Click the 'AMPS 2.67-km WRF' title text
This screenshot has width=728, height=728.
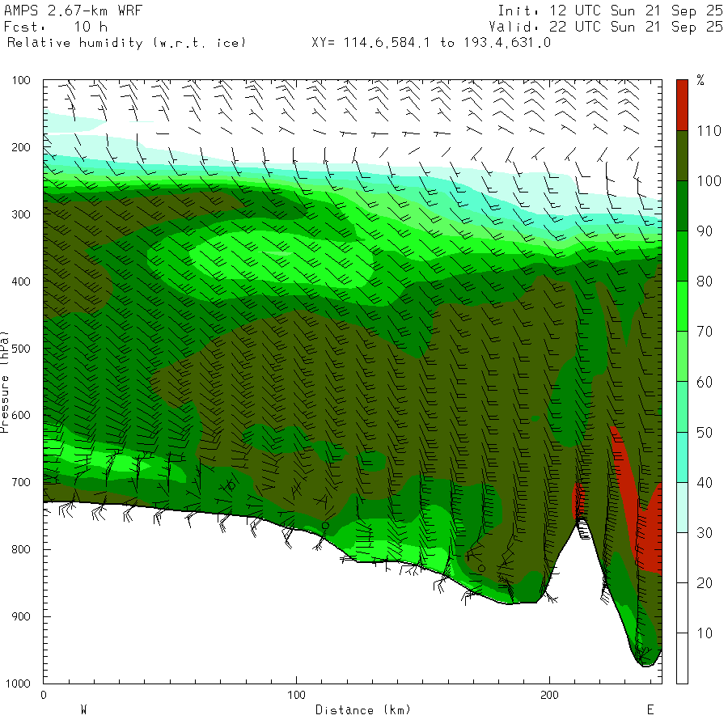tap(73, 11)
